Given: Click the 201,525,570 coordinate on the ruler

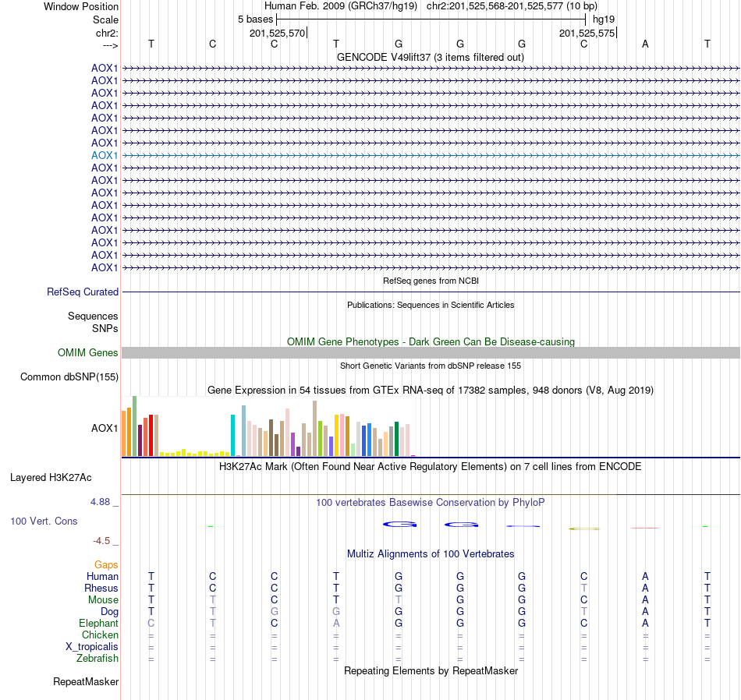Looking at the screenshot, I should pyautogui.click(x=278, y=33).
